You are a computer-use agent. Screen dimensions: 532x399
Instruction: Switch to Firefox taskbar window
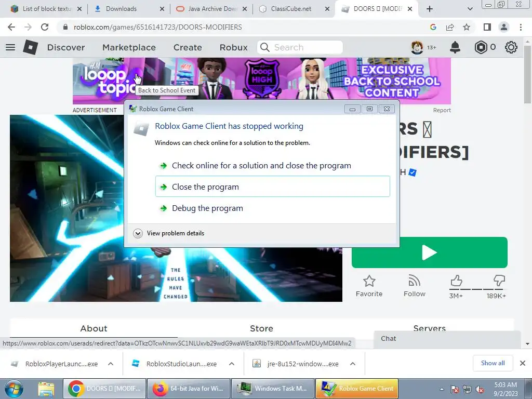click(189, 389)
